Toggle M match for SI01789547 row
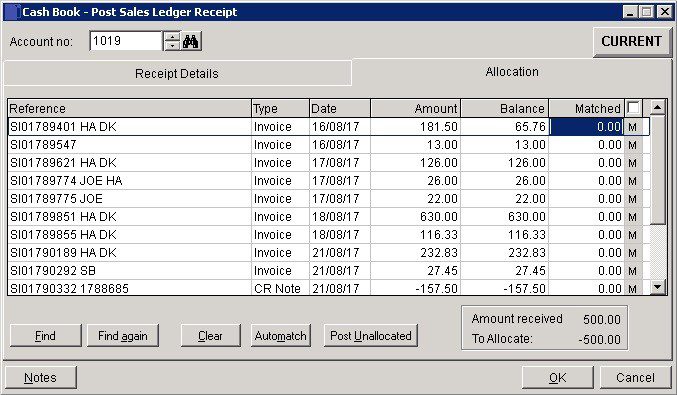This screenshot has width=677, height=395. 633,145
